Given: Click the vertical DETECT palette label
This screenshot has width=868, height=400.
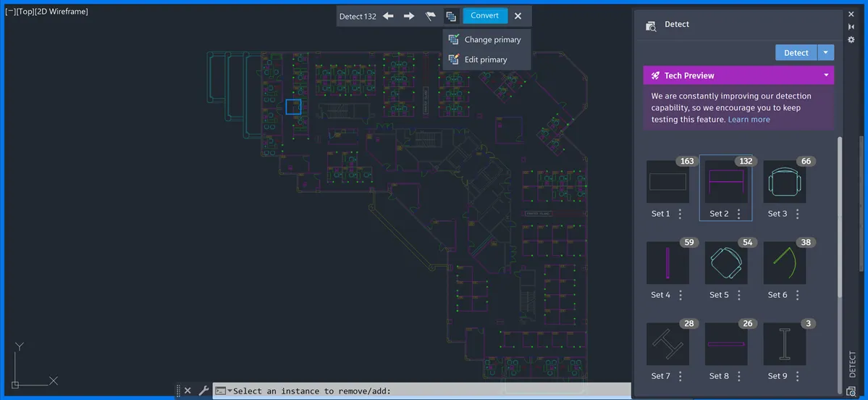Looking at the screenshot, I should [852, 364].
